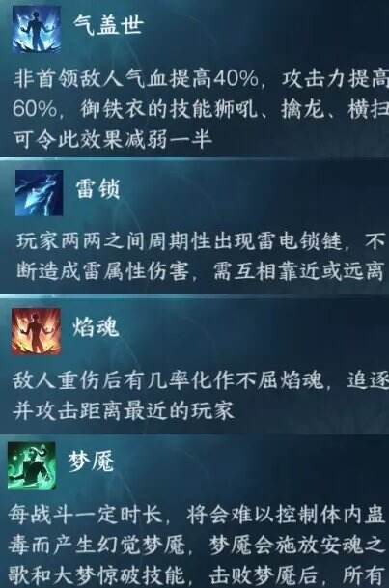Click the 气盖世 skill title
This screenshot has height=588, width=389.
pyautogui.click(x=108, y=25)
